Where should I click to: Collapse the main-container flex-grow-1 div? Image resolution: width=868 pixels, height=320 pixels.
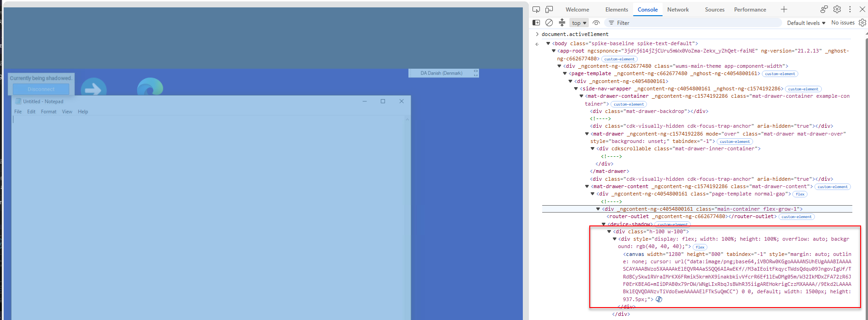(598, 209)
